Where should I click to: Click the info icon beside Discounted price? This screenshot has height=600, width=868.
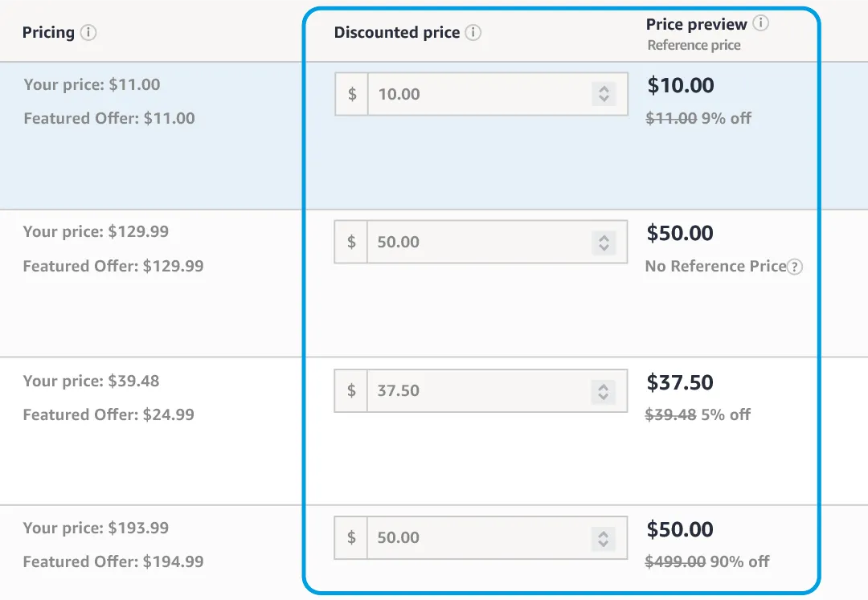(x=473, y=33)
